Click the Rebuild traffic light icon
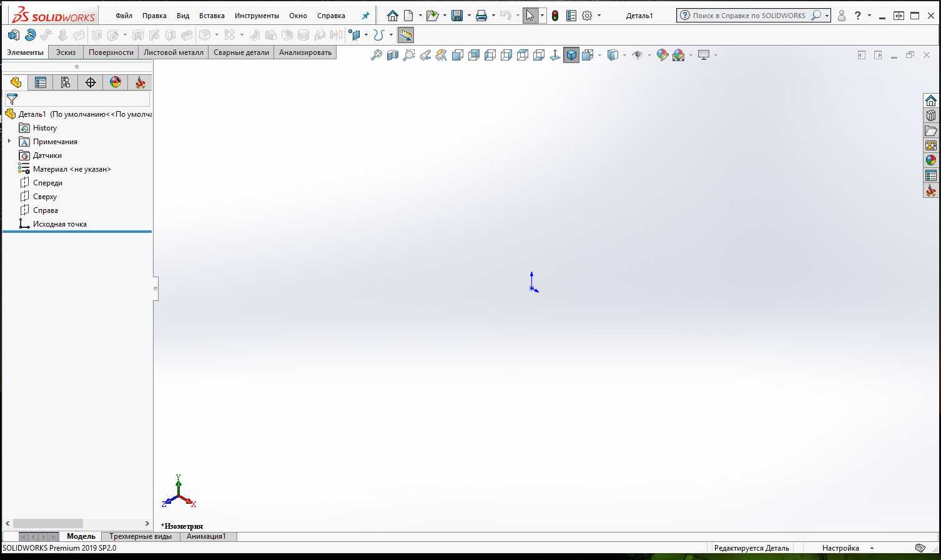The image size is (941, 560). (x=554, y=16)
